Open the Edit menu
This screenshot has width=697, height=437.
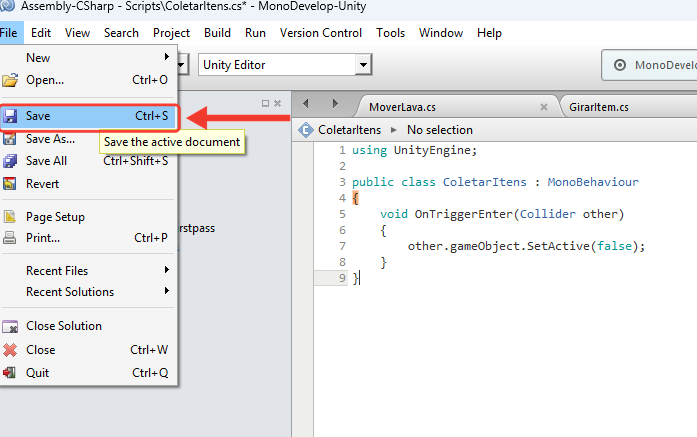(41, 33)
